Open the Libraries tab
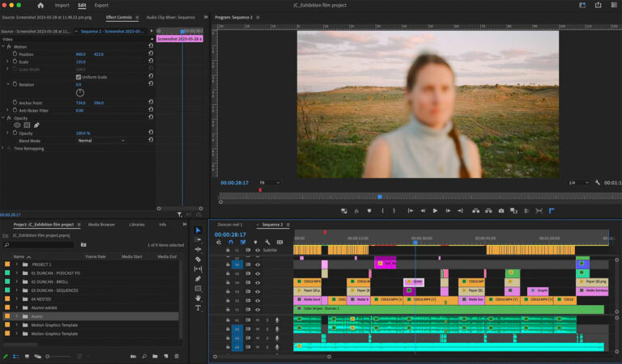 point(137,225)
